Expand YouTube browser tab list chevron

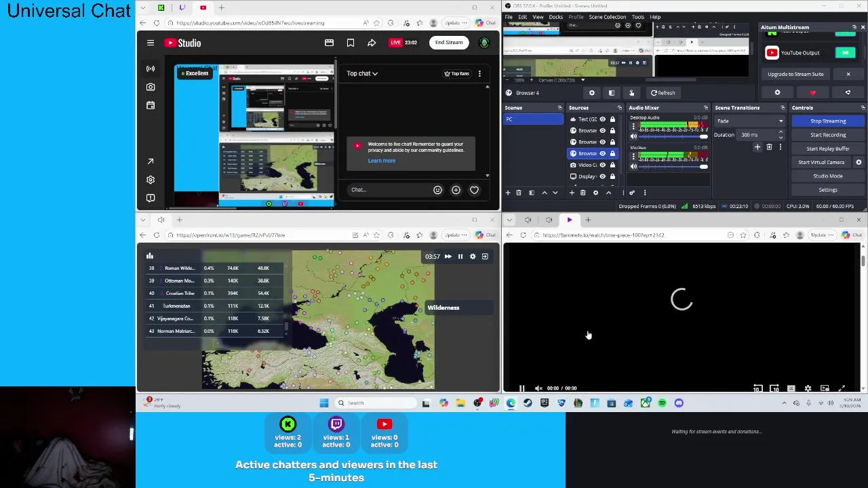click(142, 7)
